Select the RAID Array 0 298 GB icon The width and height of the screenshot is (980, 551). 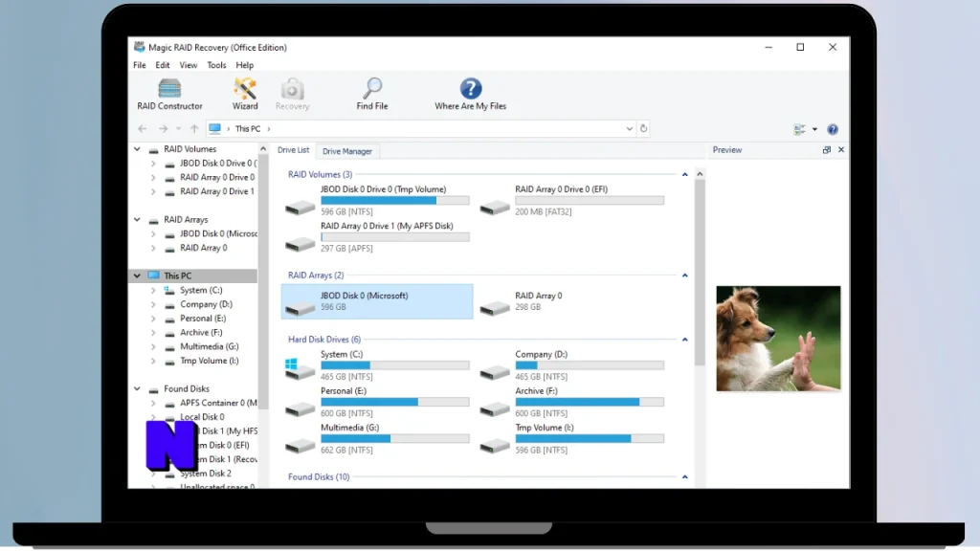click(x=495, y=307)
